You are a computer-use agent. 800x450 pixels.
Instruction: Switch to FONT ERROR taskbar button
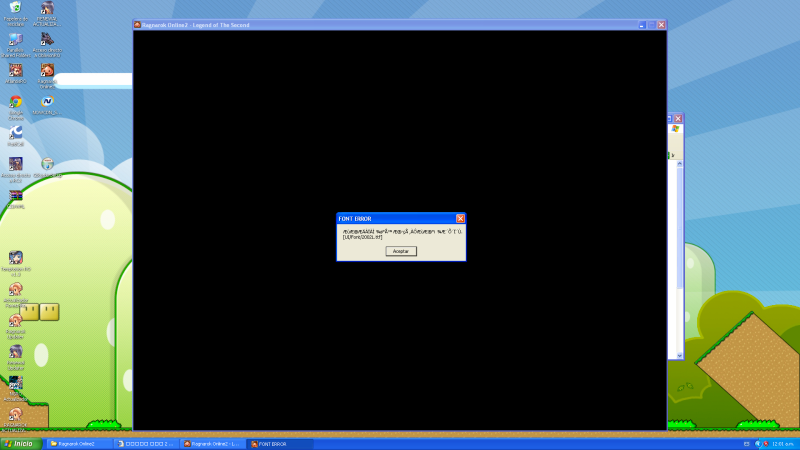(x=280, y=444)
